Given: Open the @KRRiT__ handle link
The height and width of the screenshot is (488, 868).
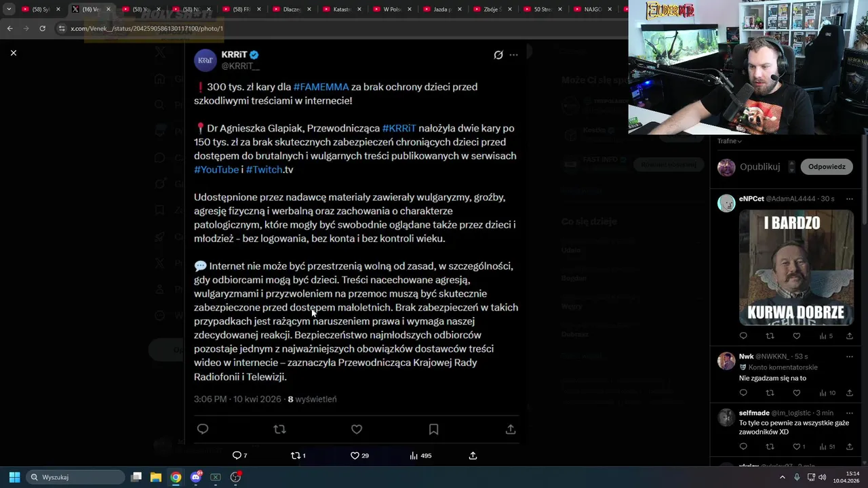Looking at the screenshot, I should (240, 66).
